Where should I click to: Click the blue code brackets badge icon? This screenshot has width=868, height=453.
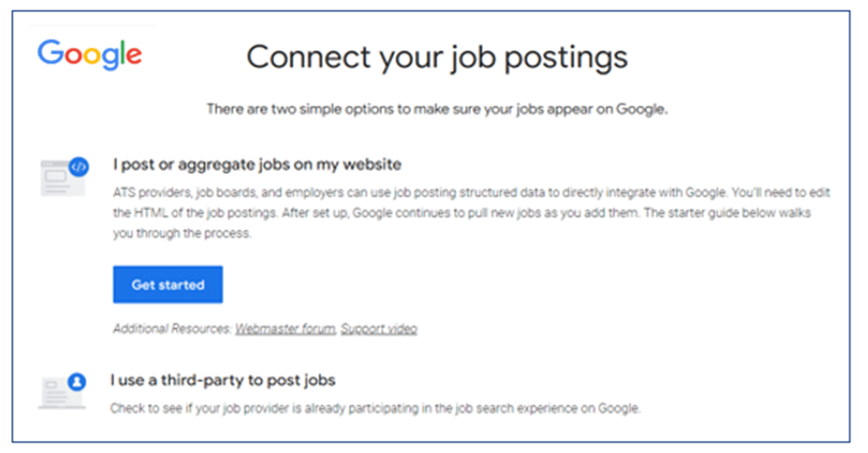78,167
